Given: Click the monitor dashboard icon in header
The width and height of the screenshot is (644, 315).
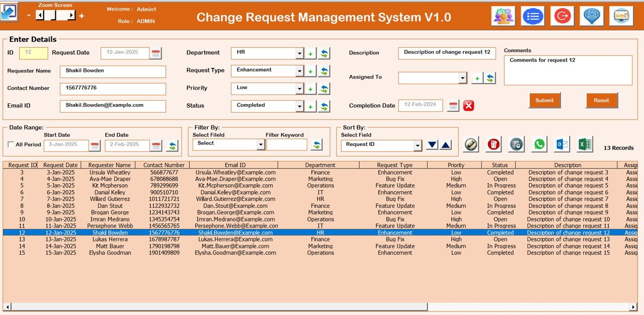Looking at the screenshot, I should coord(621,16).
